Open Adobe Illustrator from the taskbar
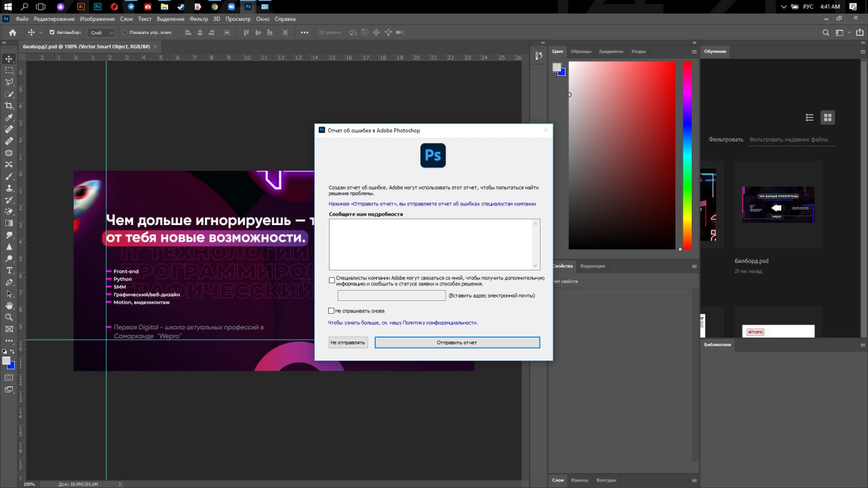Image resolution: width=868 pixels, height=488 pixels. [x=81, y=6]
